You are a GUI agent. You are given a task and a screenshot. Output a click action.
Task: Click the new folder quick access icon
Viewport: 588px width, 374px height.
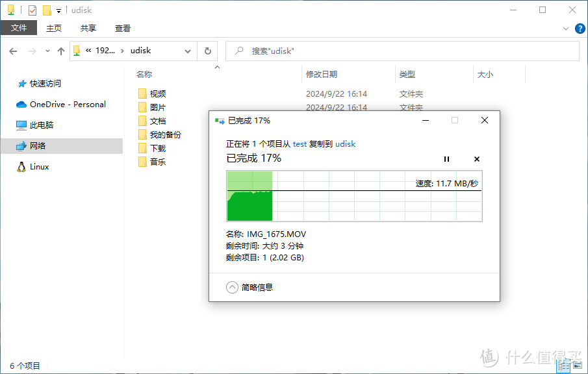pos(47,10)
